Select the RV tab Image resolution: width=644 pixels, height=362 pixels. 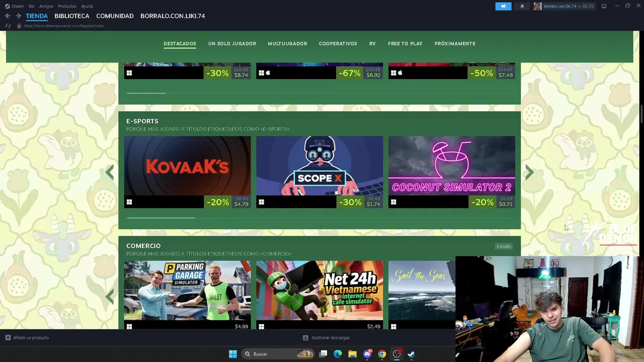pos(372,44)
